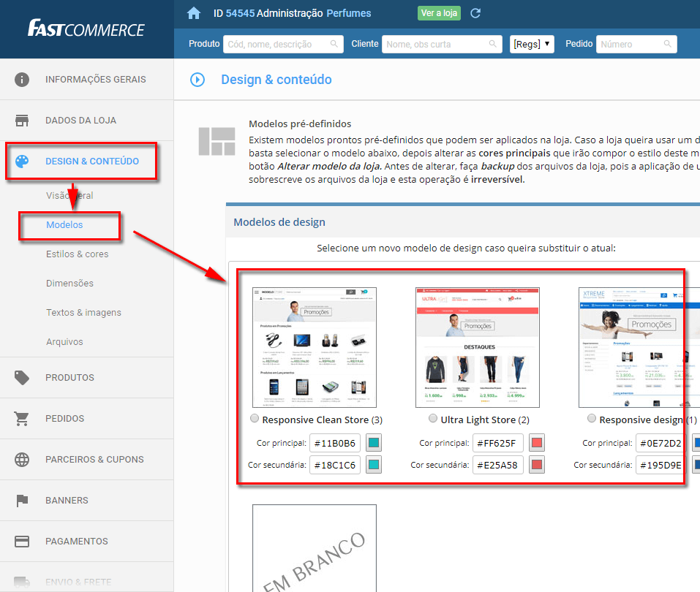Click the Ver a loja button
This screenshot has height=592, width=700.
[439, 13]
